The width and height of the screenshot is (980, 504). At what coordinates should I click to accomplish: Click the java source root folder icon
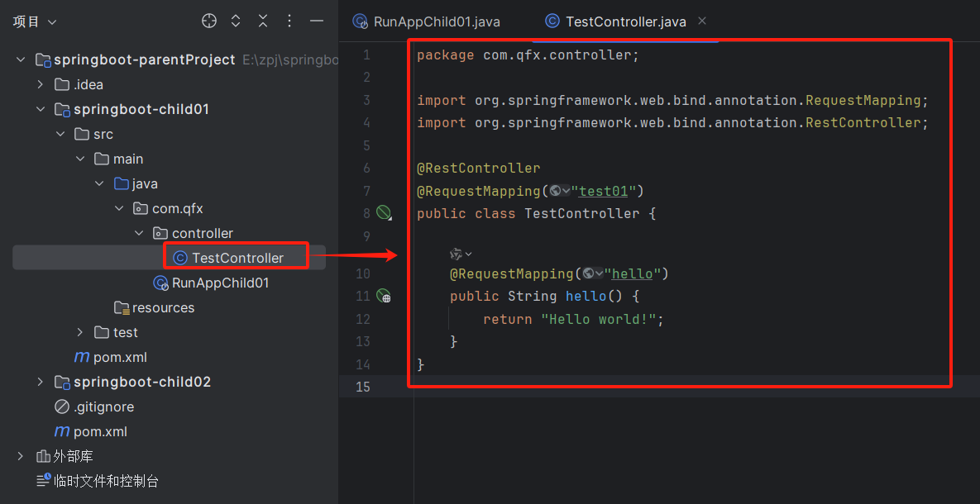coord(121,184)
